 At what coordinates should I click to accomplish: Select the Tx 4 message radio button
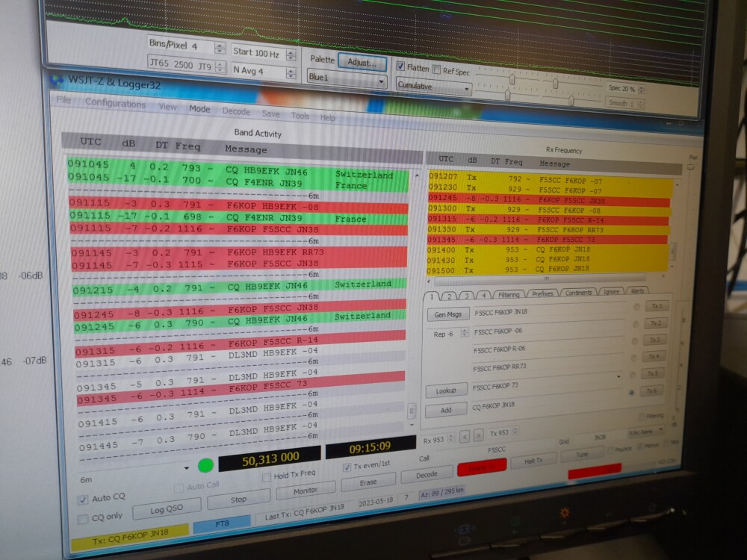point(633,358)
